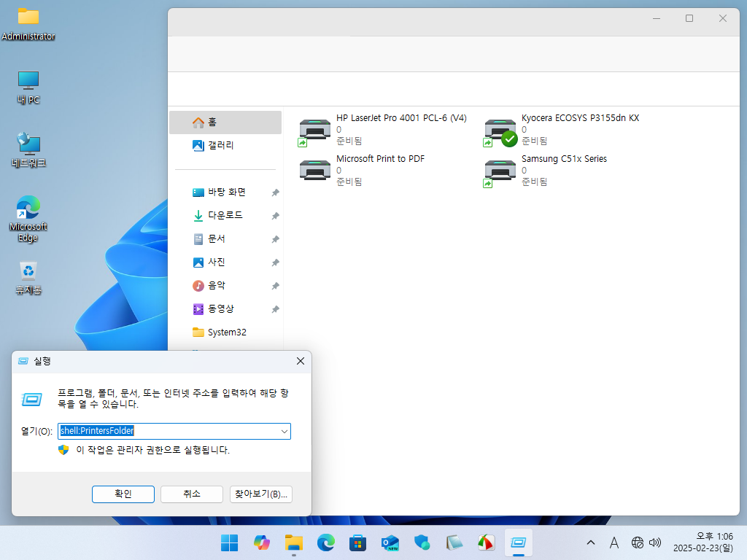Screen dimensions: 747x560
Task: Show hidden system tray icons
Action: (591, 542)
